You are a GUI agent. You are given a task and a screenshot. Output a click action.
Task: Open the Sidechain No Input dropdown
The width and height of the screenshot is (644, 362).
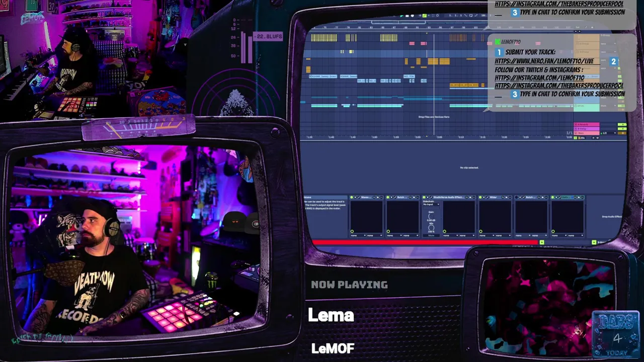click(431, 204)
